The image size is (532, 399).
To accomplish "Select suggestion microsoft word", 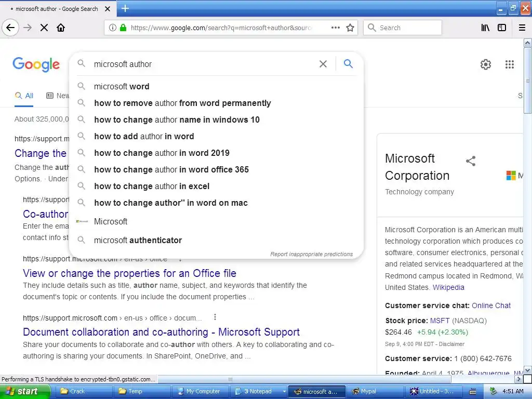I will click(x=216, y=87).
